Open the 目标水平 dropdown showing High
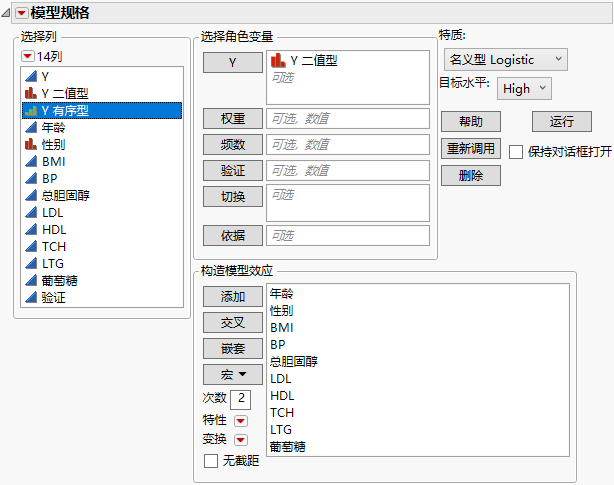This screenshot has width=614, height=485. click(x=524, y=88)
